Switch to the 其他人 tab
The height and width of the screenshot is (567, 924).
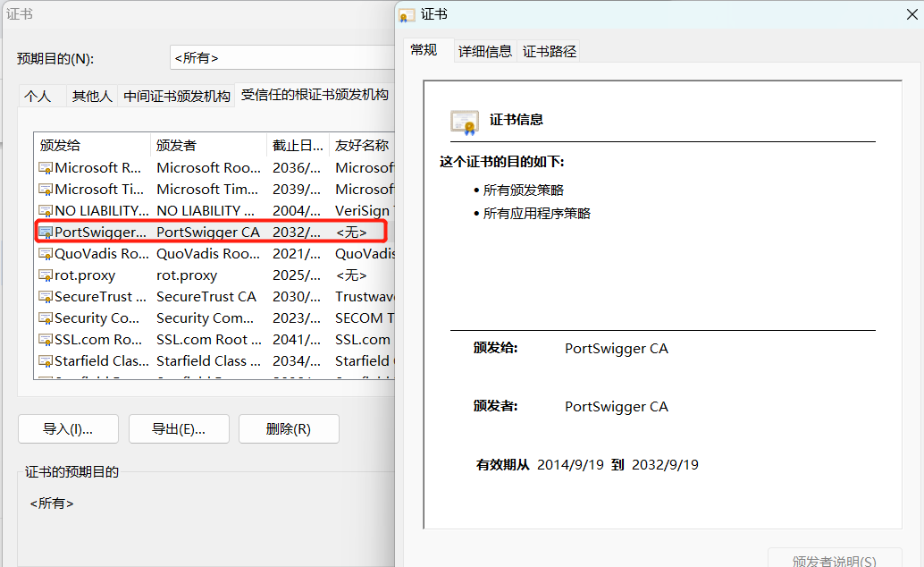click(x=92, y=97)
